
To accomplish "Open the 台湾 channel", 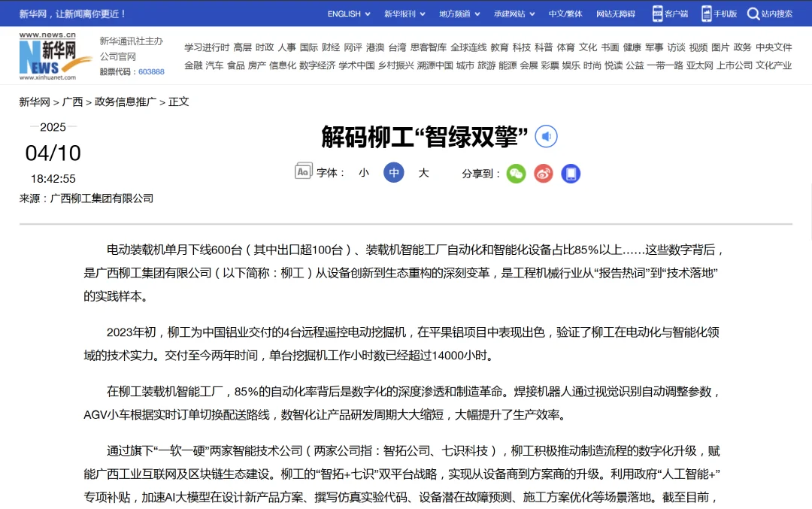I will (x=397, y=47).
